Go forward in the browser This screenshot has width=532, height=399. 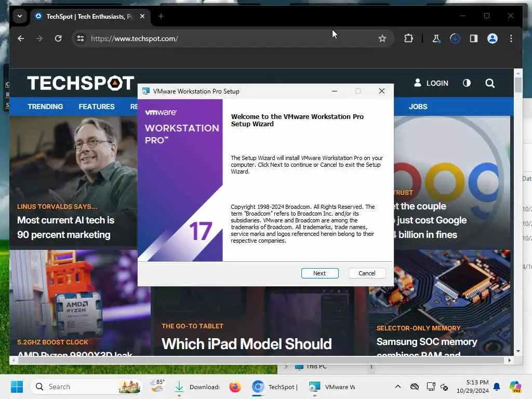tap(39, 38)
